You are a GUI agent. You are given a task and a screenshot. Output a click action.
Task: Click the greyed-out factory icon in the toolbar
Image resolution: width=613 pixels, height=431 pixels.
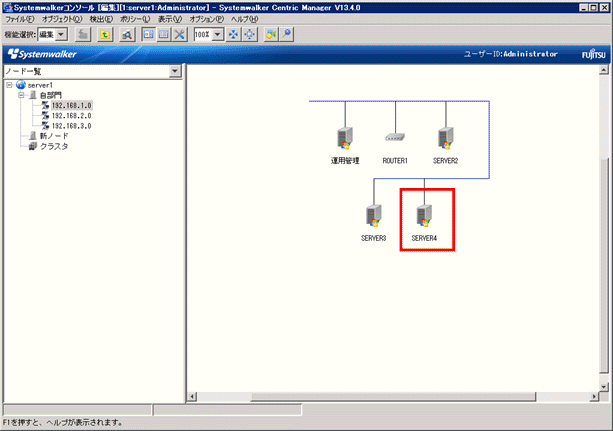tap(83, 34)
